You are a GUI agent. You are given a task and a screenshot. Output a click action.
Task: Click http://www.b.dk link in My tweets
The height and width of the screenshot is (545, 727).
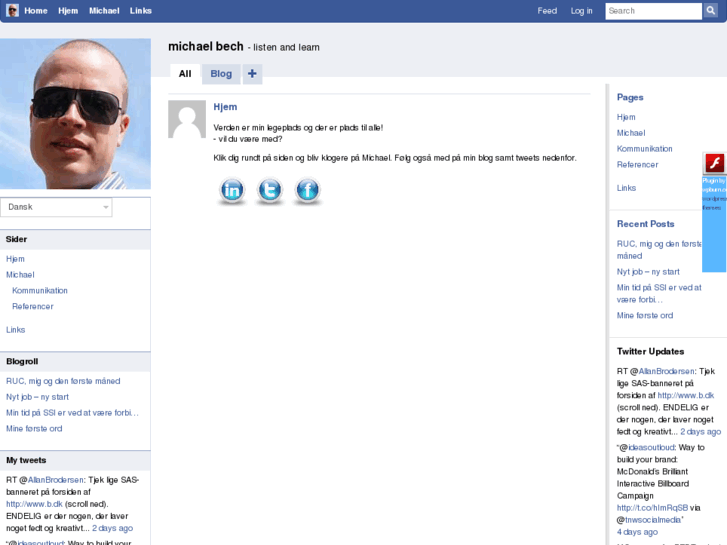(x=34, y=504)
